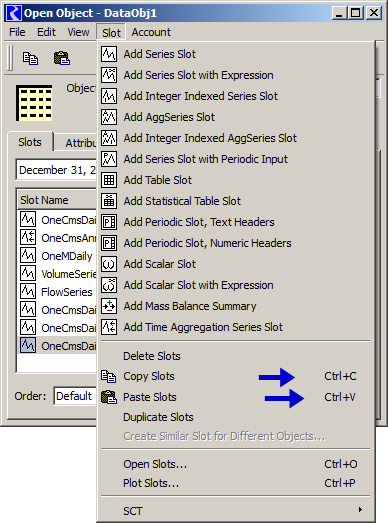Click the Add Series Slot menu icon
Screen dimensions: 388x523
[x=109, y=54]
